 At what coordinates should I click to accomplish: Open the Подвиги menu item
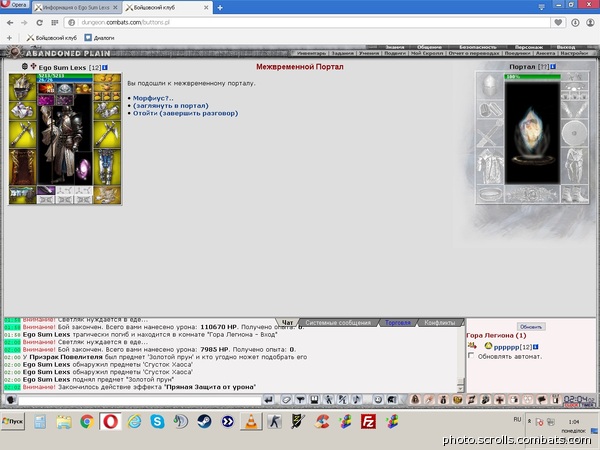click(395, 54)
